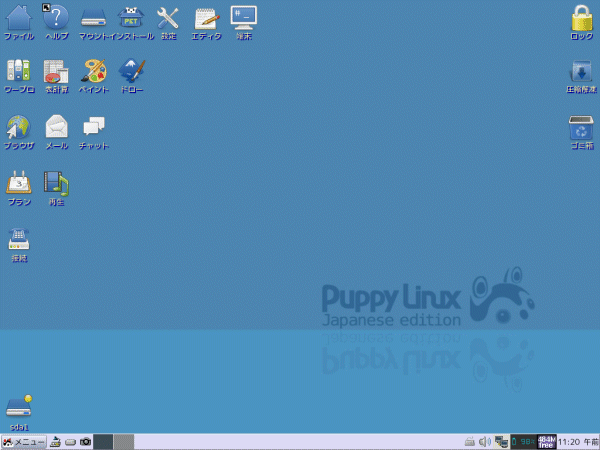
Task: Open the ワープロ (Word processor) icon
Action: (x=18, y=72)
